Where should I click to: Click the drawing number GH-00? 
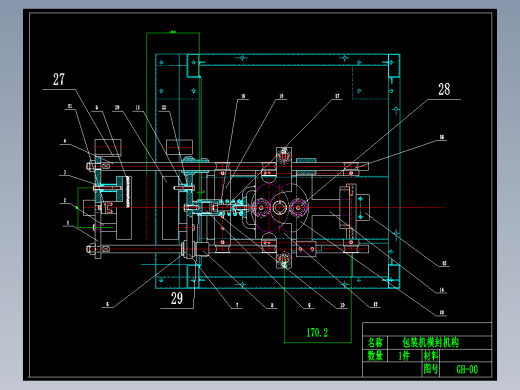467,369
